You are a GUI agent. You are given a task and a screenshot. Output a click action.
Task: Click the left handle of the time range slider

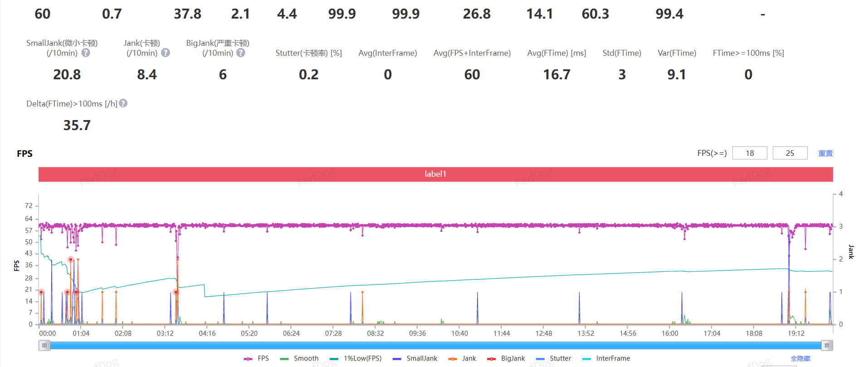click(x=44, y=346)
